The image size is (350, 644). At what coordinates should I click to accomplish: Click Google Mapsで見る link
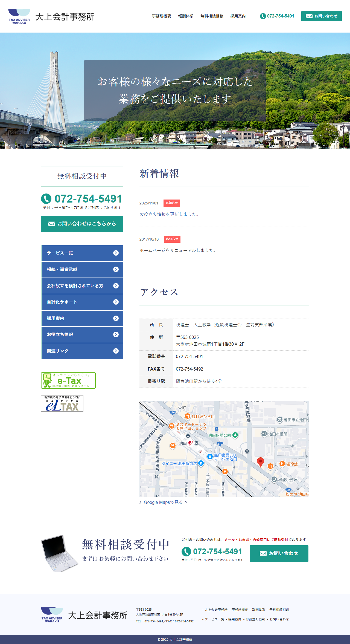[x=163, y=502]
